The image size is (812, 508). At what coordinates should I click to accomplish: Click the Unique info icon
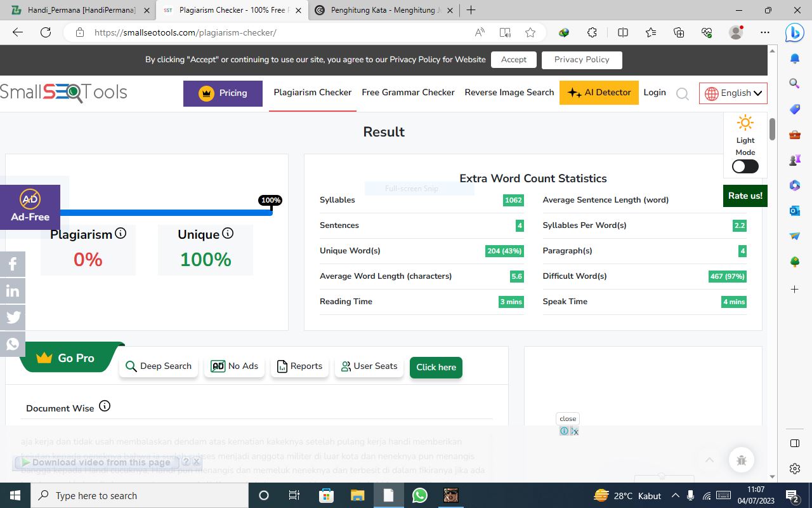[x=228, y=233]
